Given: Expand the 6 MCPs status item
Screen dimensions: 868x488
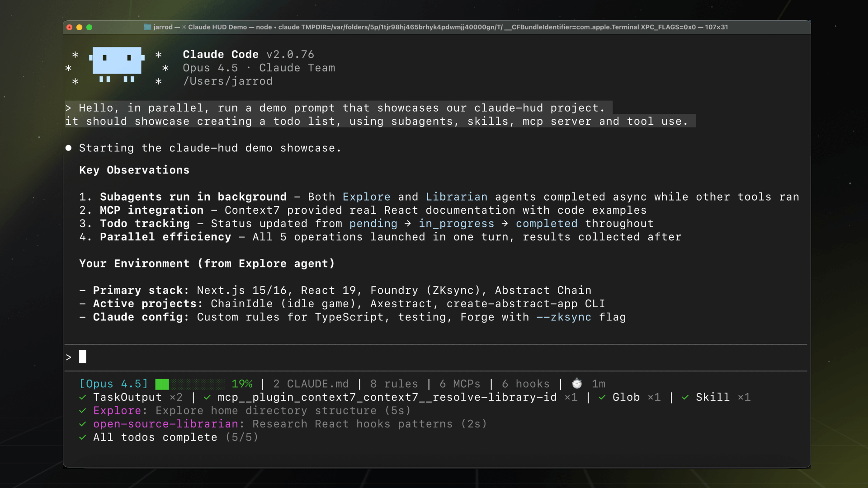Looking at the screenshot, I should (x=460, y=384).
